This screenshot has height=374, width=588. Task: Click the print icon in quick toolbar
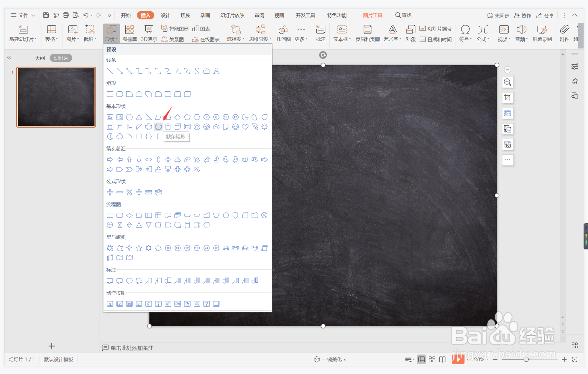click(x=66, y=15)
